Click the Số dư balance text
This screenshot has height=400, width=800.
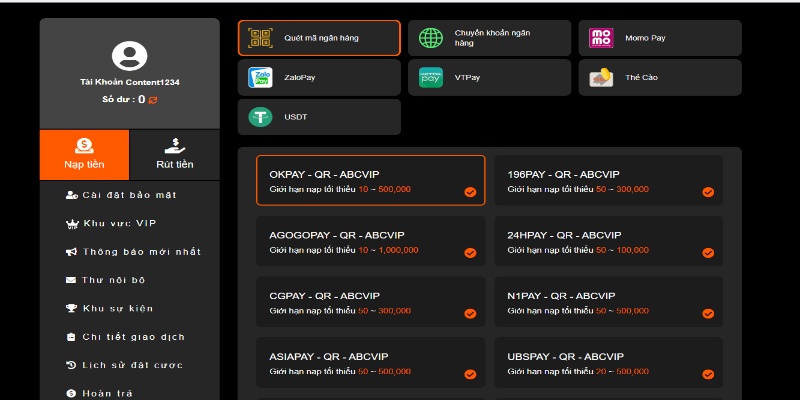point(123,99)
